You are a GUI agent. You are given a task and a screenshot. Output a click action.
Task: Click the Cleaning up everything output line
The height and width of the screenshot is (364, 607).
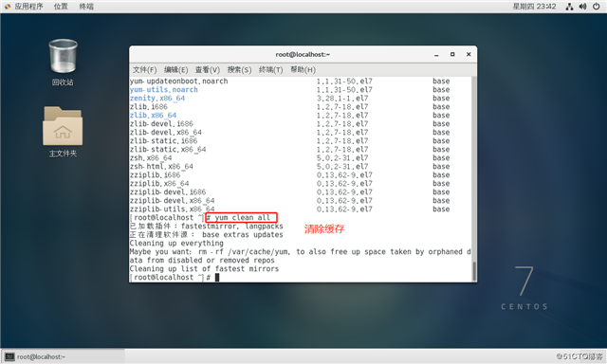pyautogui.click(x=176, y=244)
